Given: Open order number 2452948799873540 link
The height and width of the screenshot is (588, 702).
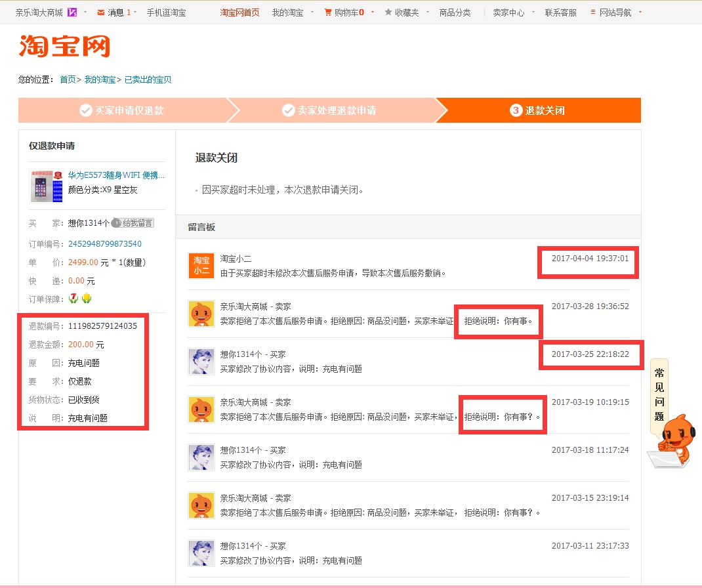Looking at the screenshot, I should tap(105, 243).
